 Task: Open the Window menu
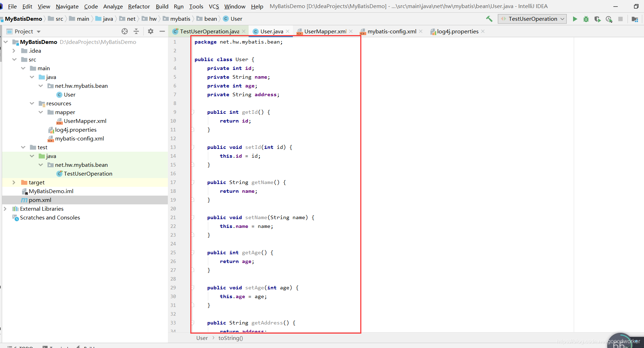point(235,6)
